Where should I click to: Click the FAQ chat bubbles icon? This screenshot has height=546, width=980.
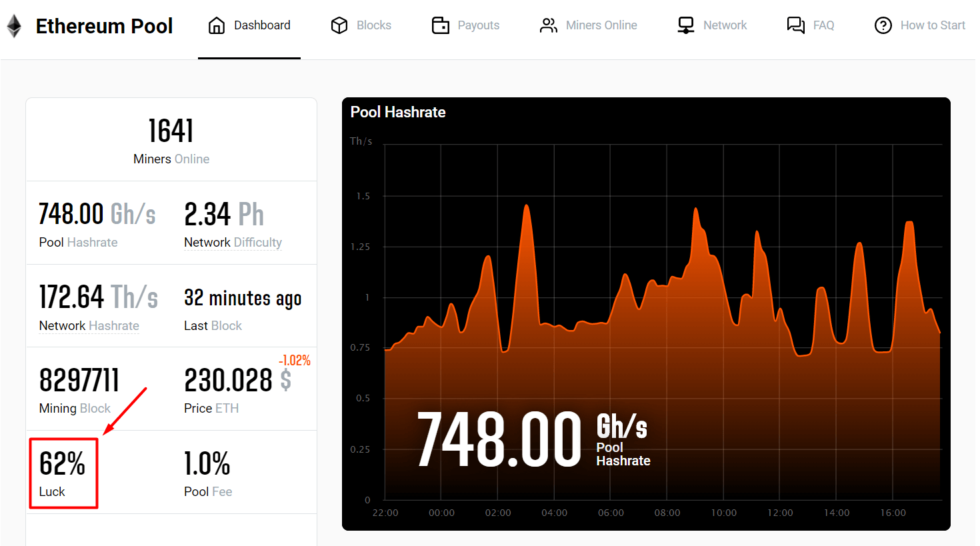pyautogui.click(x=796, y=25)
